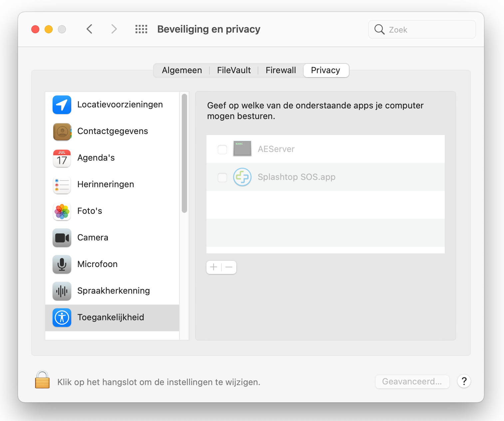Switch to the Algemeen tab
Screen dimensions: 504x421
click(x=182, y=70)
